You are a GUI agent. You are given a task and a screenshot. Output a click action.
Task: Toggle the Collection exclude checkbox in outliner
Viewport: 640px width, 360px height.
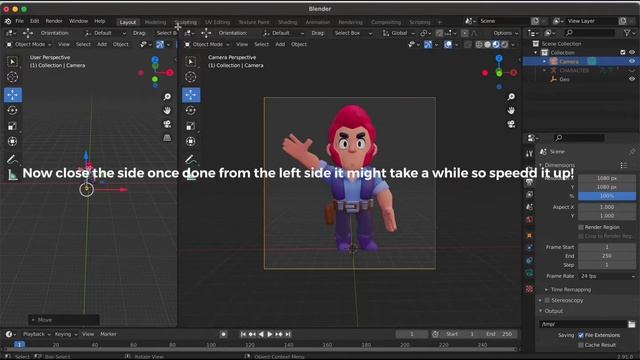coord(623,52)
